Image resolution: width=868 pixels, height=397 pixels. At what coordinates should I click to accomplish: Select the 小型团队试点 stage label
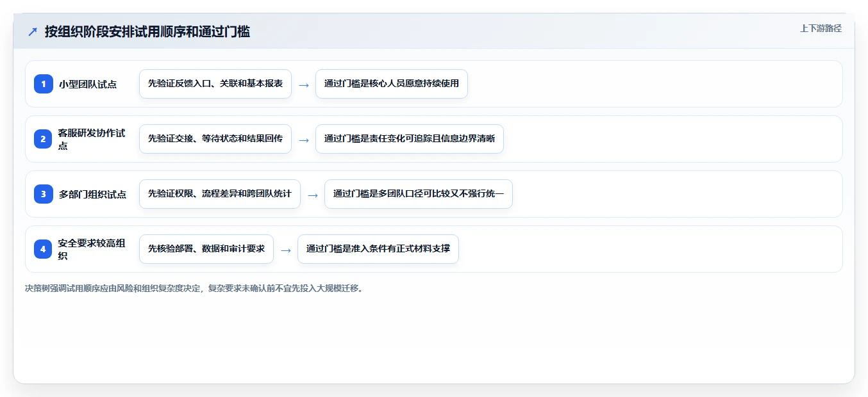point(88,84)
